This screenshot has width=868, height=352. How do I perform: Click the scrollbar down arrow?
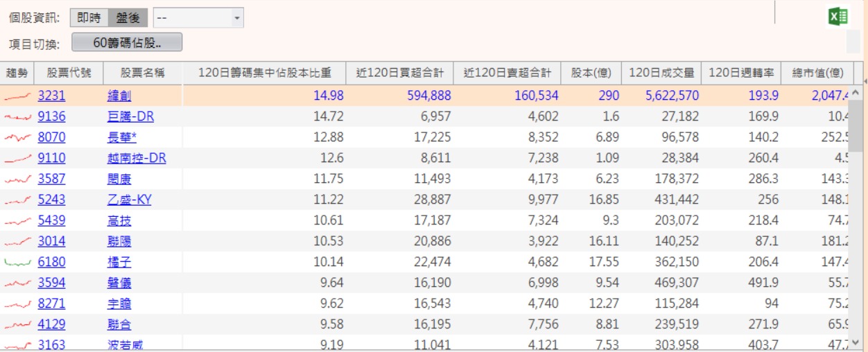tap(856, 342)
